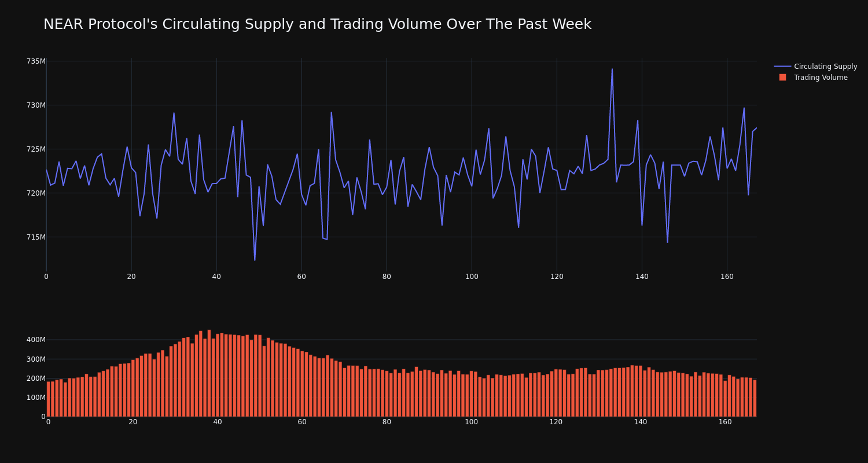Click x-axis label 160 on supply chart
This screenshot has height=463, width=868.
pos(727,277)
